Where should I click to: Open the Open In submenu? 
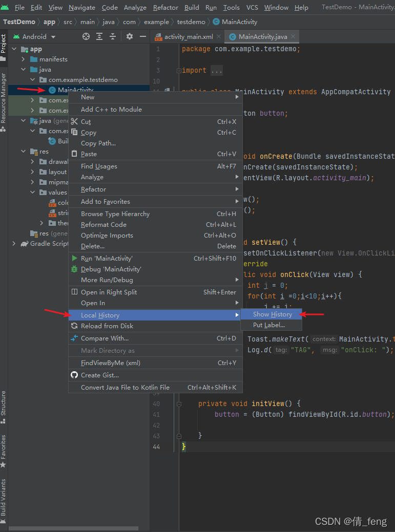point(155,303)
